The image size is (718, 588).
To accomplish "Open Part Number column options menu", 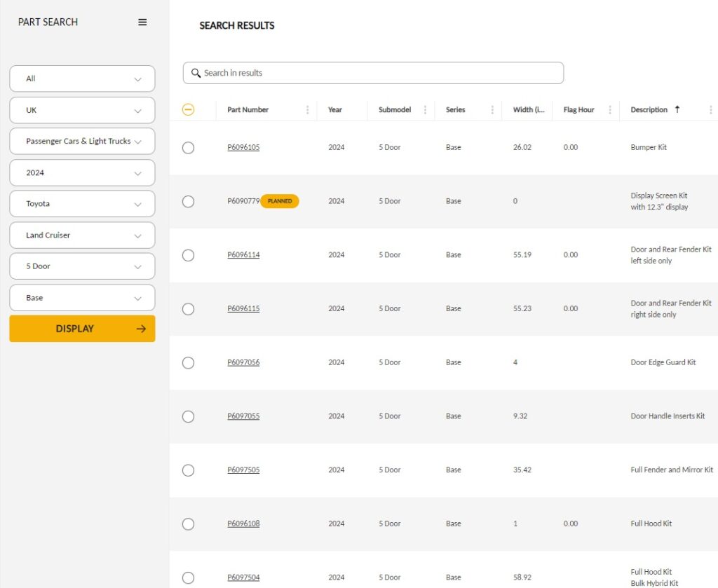I will [x=307, y=110].
